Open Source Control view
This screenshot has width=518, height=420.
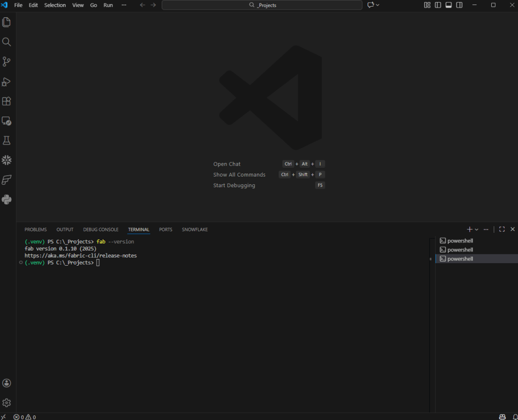pos(7,62)
